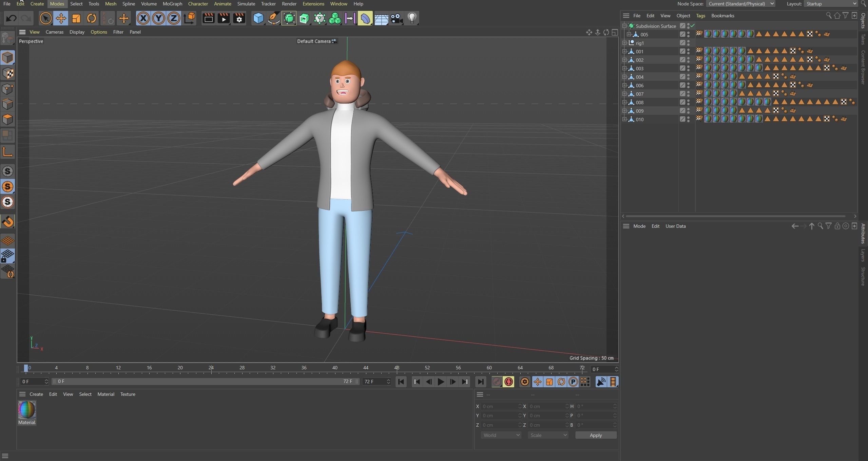Play the animation forward
The height and width of the screenshot is (461, 868).
click(441, 382)
